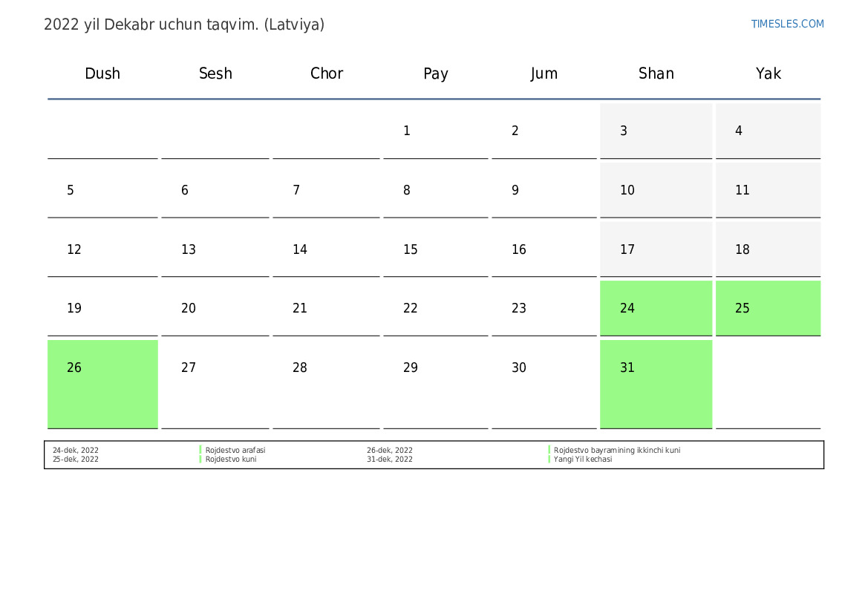The image size is (868, 614).
Task: Click the 24-dek, 2022 legend date
Action: (x=76, y=451)
